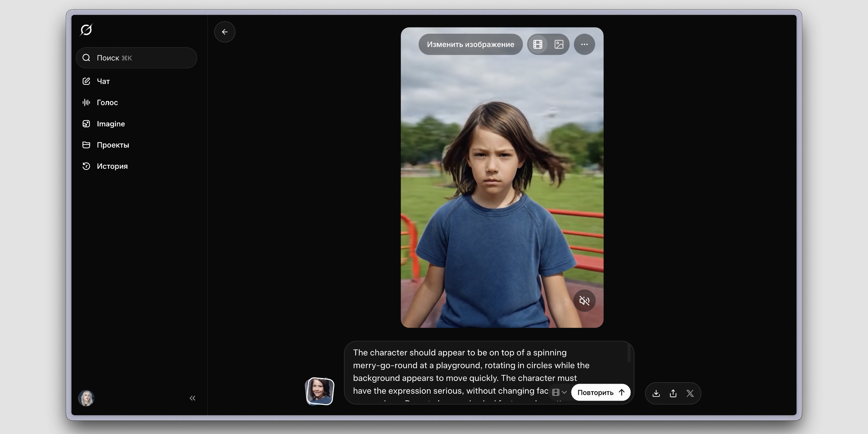Switch to image mode toggle
Image resolution: width=868 pixels, height=434 pixels.
[x=559, y=44]
